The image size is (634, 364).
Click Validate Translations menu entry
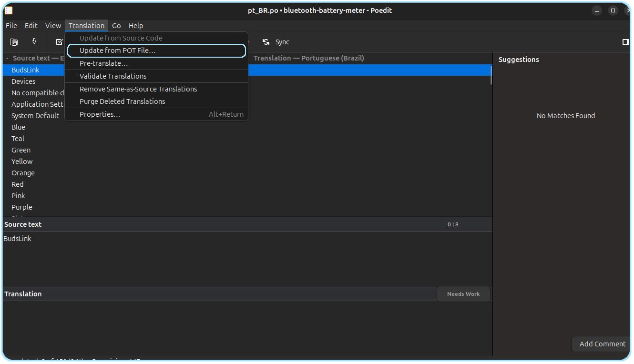click(x=113, y=76)
